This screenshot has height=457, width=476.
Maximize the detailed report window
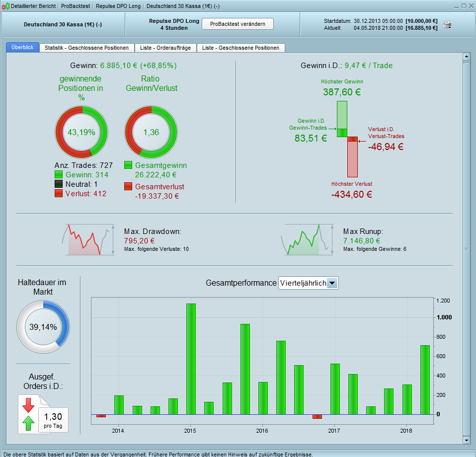coord(464,6)
